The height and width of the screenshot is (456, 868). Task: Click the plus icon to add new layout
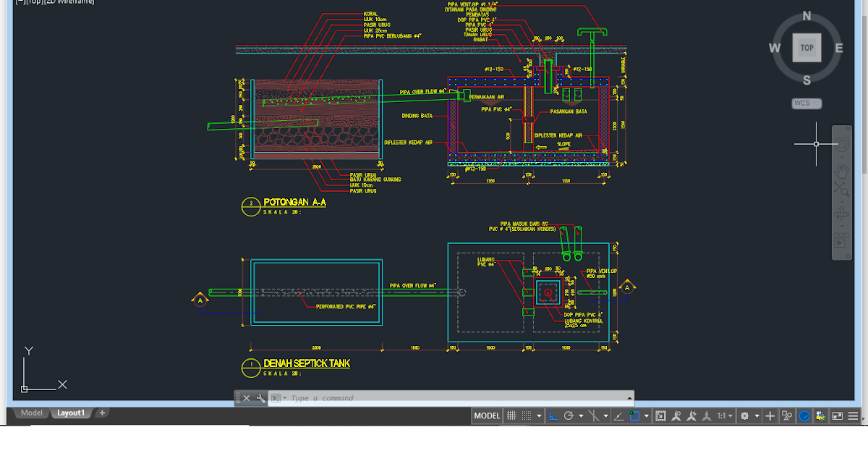tap(102, 413)
